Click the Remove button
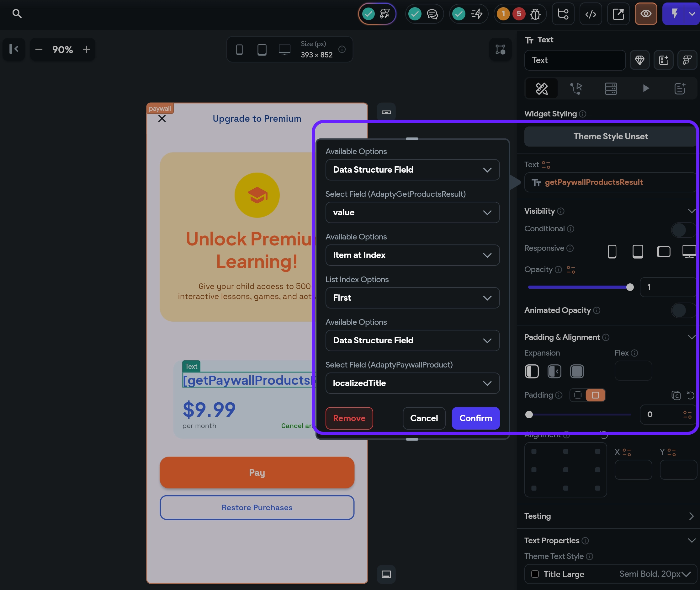The width and height of the screenshot is (700, 590). coord(349,418)
